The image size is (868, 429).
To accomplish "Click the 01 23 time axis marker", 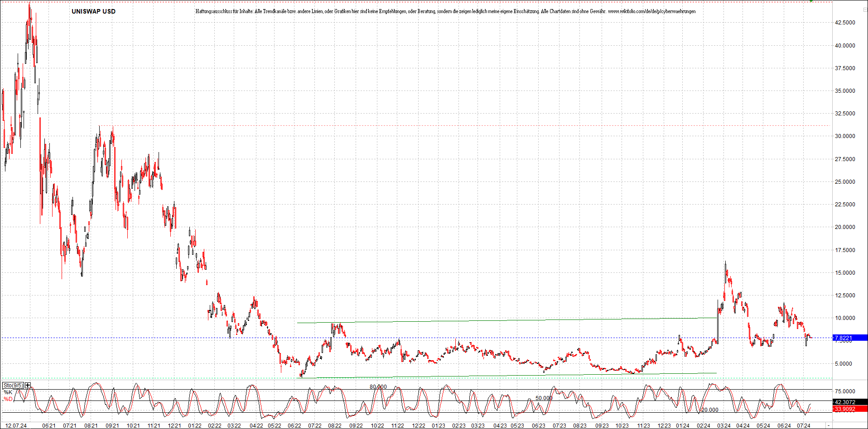I will (x=438, y=426).
